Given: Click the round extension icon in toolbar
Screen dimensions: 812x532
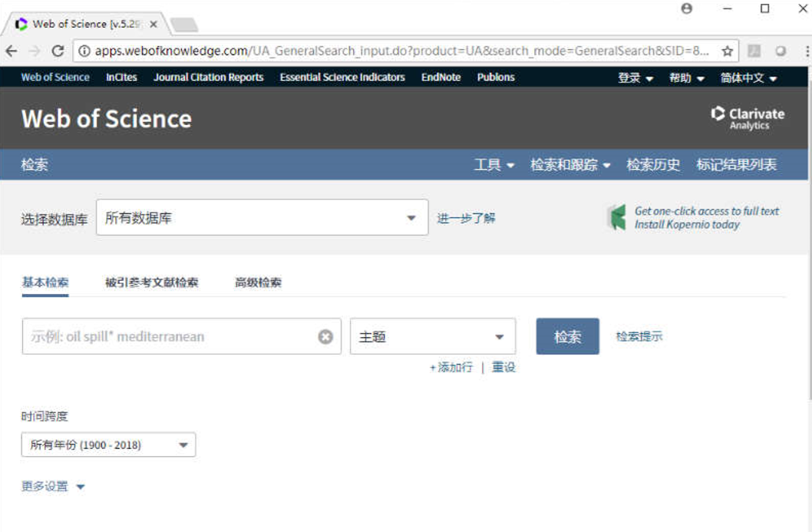Looking at the screenshot, I should click(781, 51).
